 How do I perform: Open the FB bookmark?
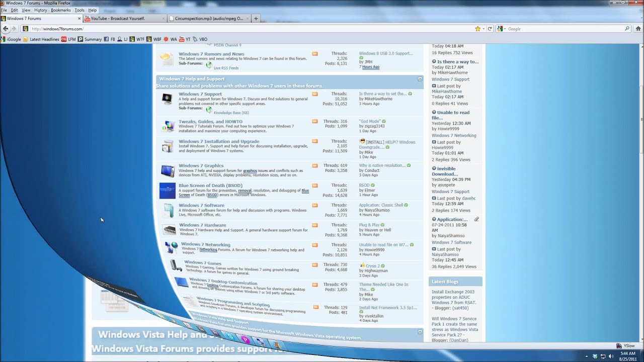coord(110,39)
